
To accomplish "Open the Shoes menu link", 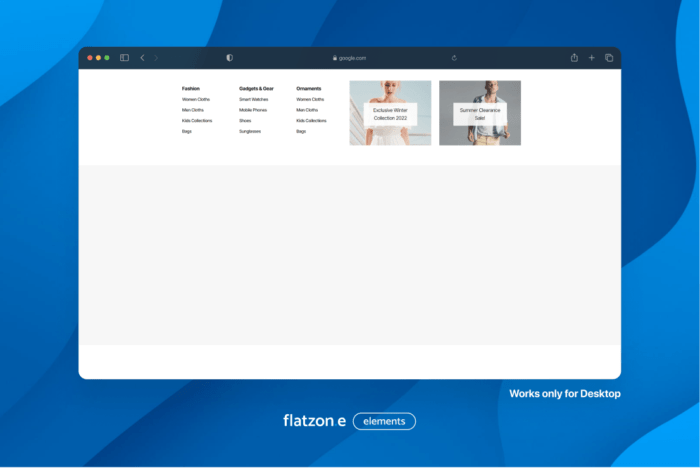I will 245,120.
